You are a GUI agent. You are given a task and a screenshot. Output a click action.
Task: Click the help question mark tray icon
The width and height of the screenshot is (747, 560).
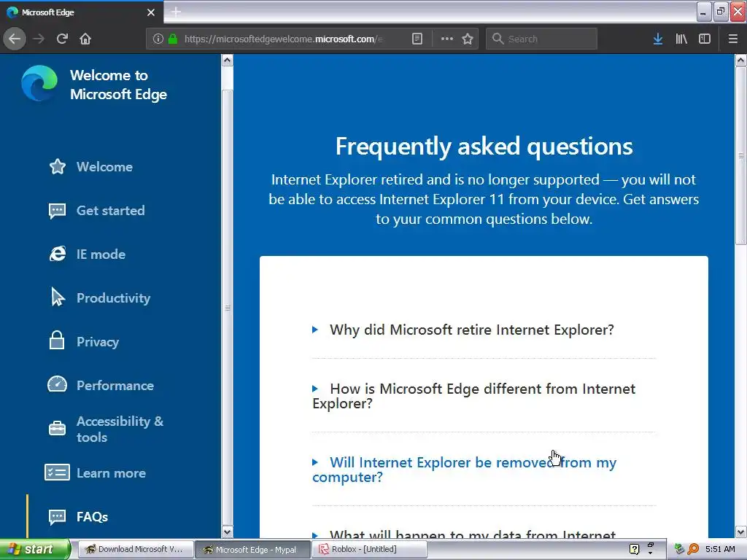click(634, 549)
